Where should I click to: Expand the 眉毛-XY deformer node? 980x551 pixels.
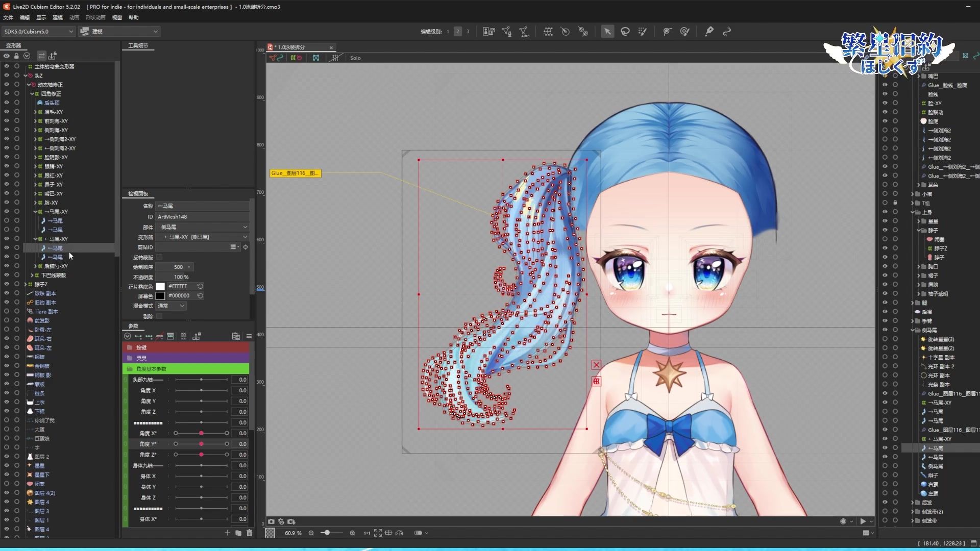[35, 112]
